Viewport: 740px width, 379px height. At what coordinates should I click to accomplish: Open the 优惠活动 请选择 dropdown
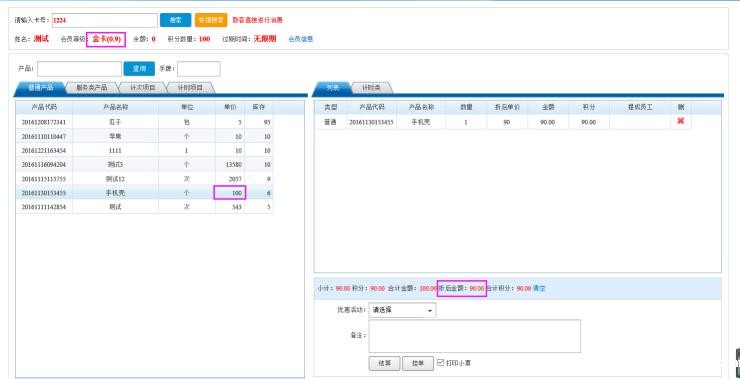(x=402, y=311)
